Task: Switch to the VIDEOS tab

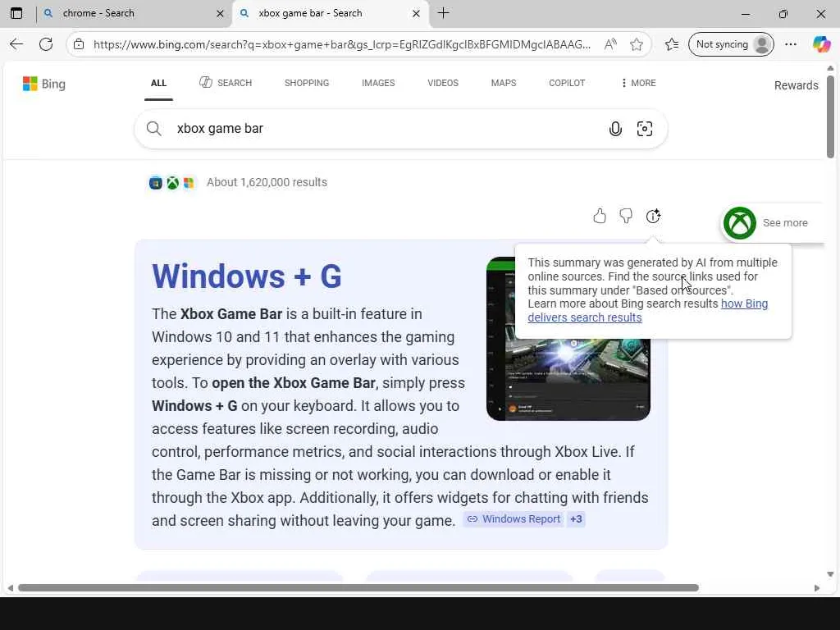Action: coord(443,83)
